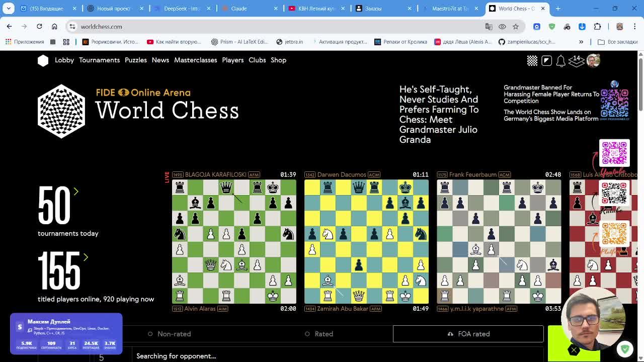Open the World Chess hexagon logo in banner
This screenshot has height=362, width=644.
[61, 111]
